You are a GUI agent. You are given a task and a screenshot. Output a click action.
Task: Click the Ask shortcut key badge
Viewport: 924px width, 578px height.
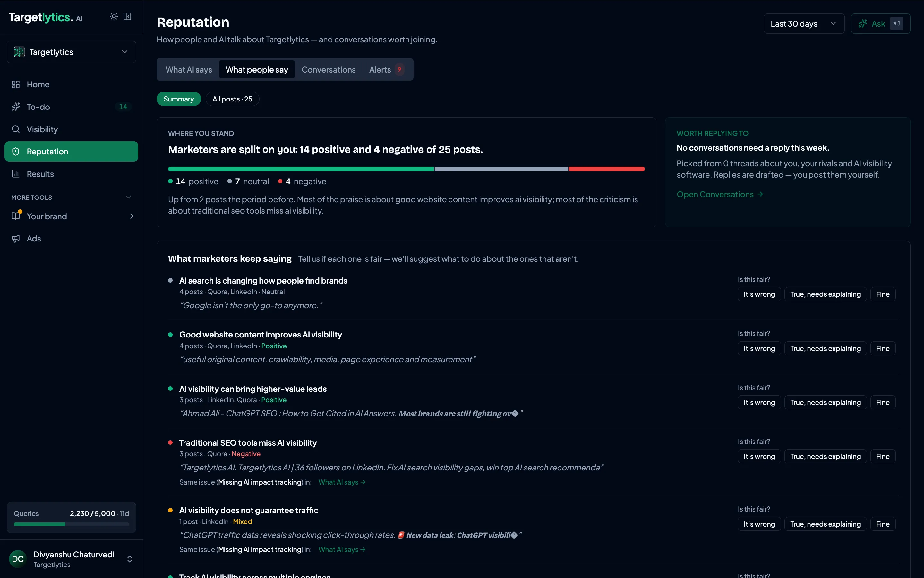coord(896,24)
